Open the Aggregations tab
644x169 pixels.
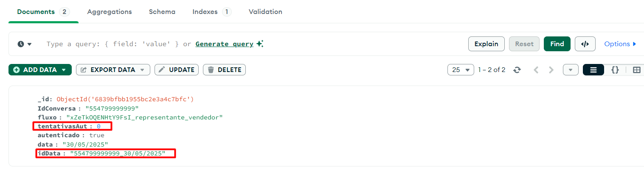(110, 12)
